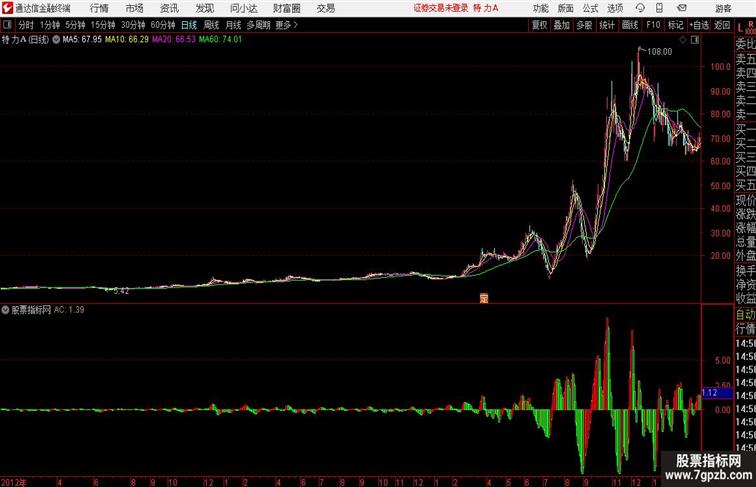Open the 版面 menu
Image resolution: width=756 pixels, height=487 pixels.
(x=566, y=8)
